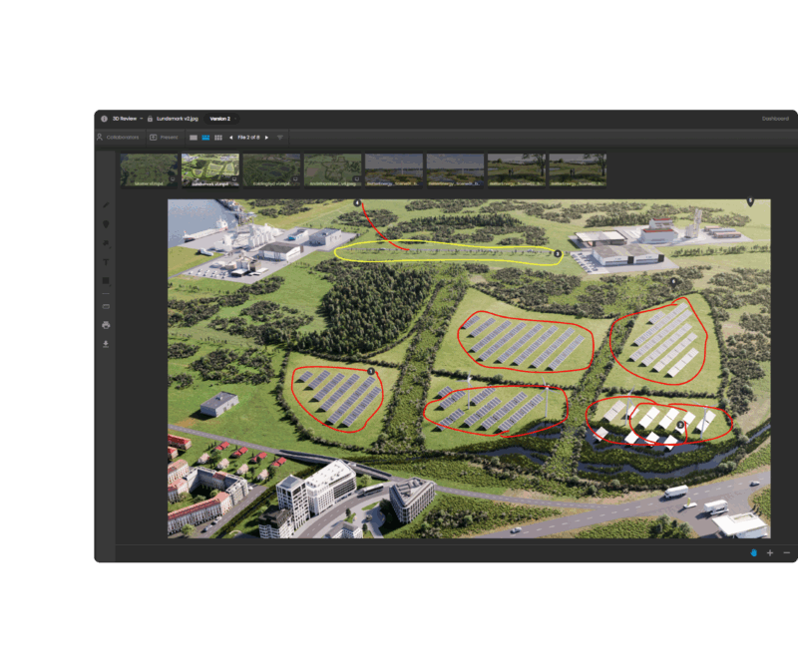Select the arrow annotation tool
The image size is (798, 672).
(x=107, y=243)
